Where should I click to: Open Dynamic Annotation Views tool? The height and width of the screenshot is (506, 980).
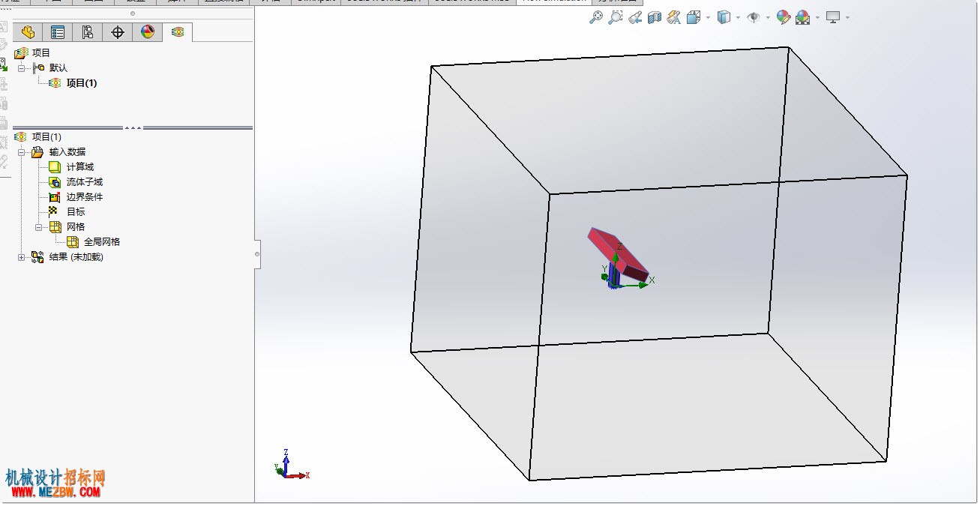coord(674,17)
